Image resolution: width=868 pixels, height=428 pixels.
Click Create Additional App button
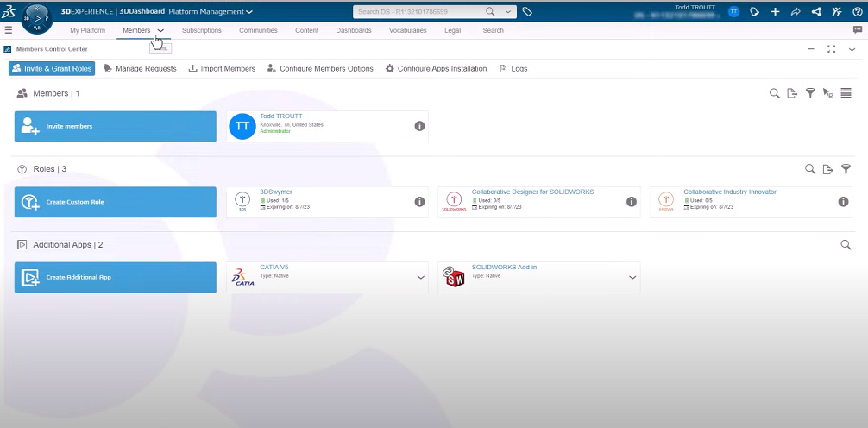[x=115, y=277]
